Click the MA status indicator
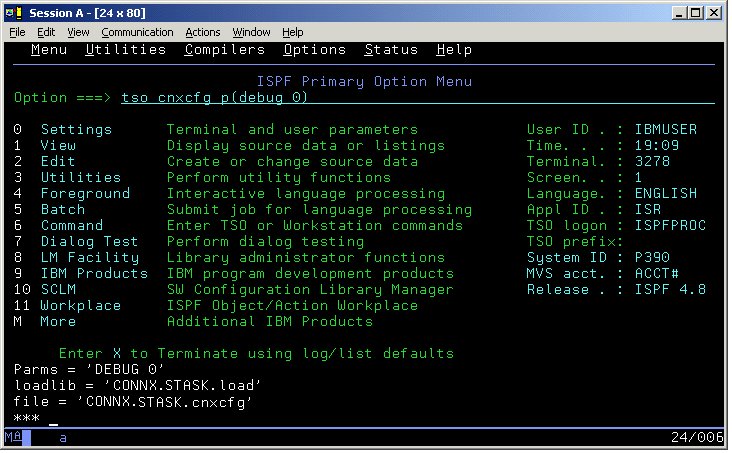Viewport: 732px width, 453px height. [13, 438]
